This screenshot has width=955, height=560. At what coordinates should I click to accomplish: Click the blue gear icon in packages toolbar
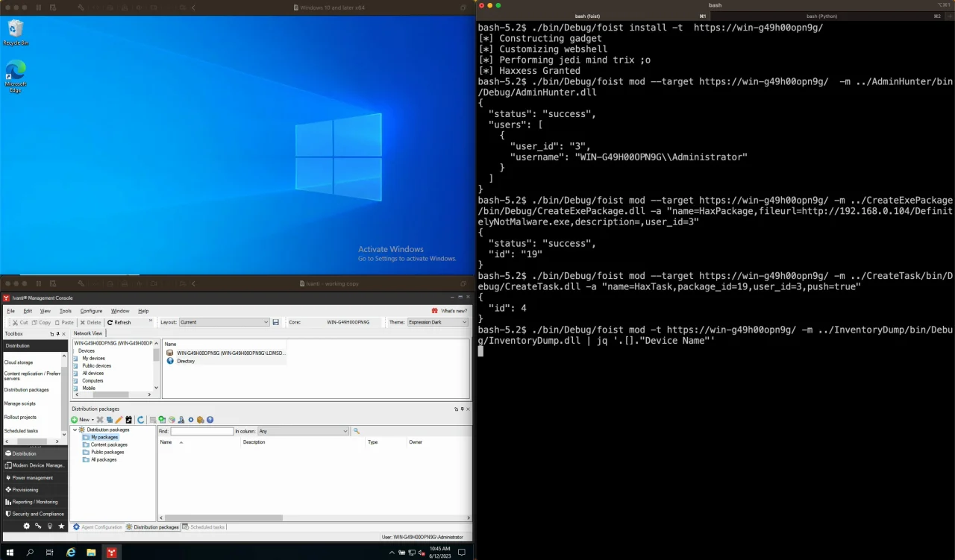coord(191,420)
